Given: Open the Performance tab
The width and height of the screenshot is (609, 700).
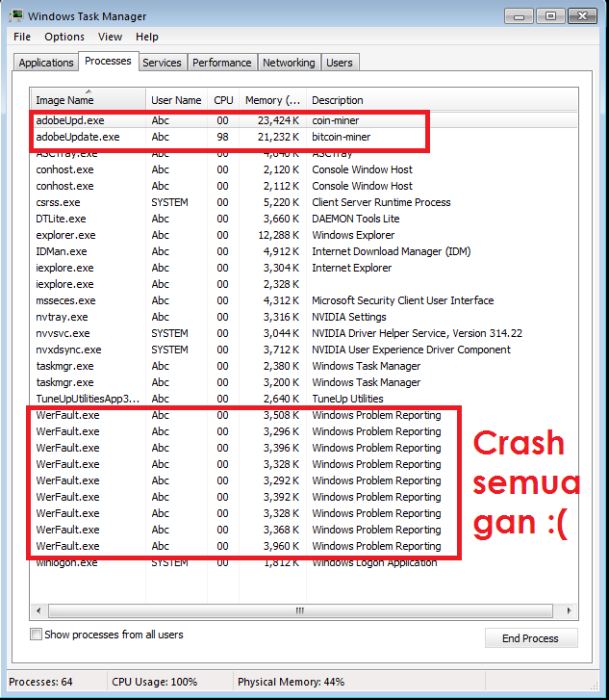Looking at the screenshot, I should (x=221, y=63).
